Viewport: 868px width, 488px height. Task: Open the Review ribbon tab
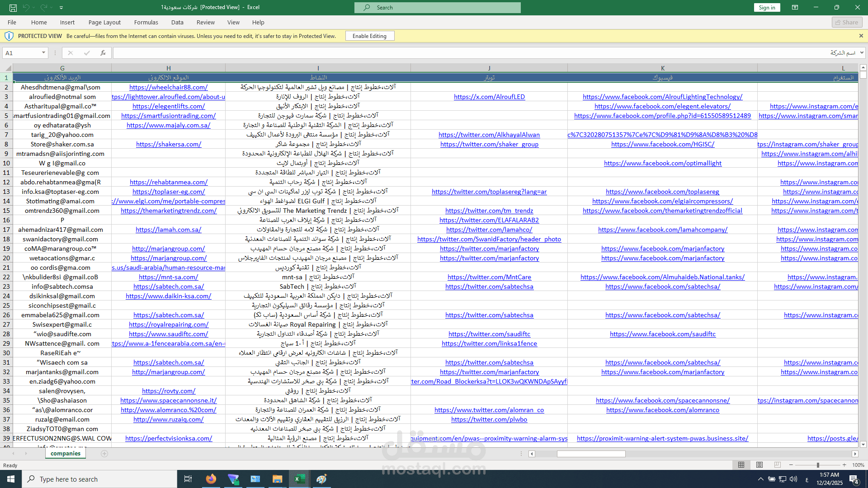pyautogui.click(x=205, y=22)
